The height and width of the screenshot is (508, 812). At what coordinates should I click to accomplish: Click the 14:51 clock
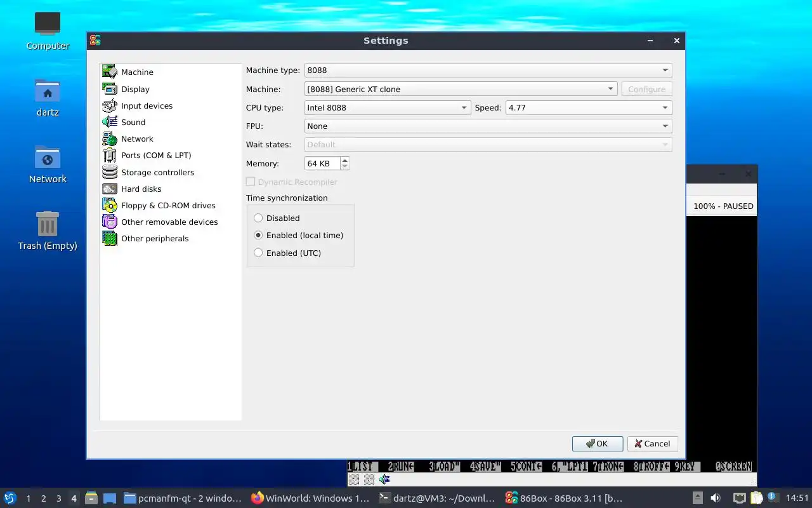pyautogui.click(x=797, y=498)
